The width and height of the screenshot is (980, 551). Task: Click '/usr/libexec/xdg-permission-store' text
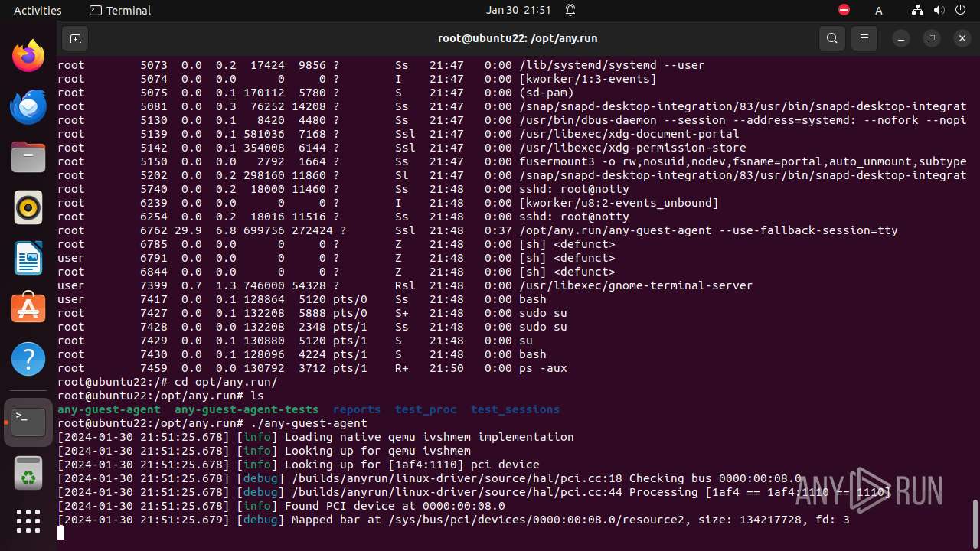pyautogui.click(x=632, y=148)
